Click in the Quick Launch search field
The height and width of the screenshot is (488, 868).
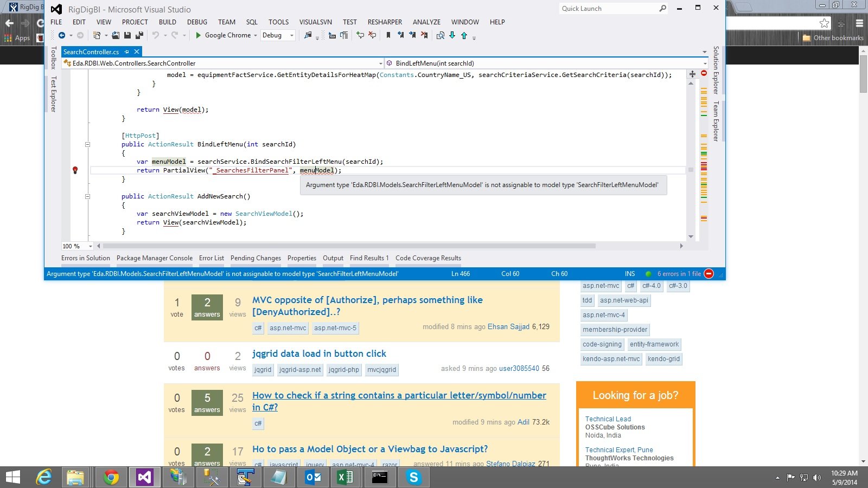click(608, 9)
